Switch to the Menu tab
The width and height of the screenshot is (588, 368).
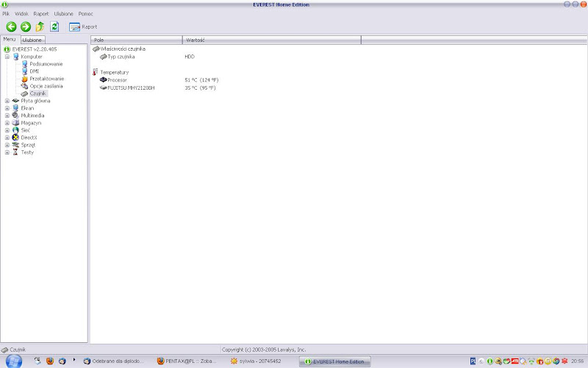coord(10,39)
